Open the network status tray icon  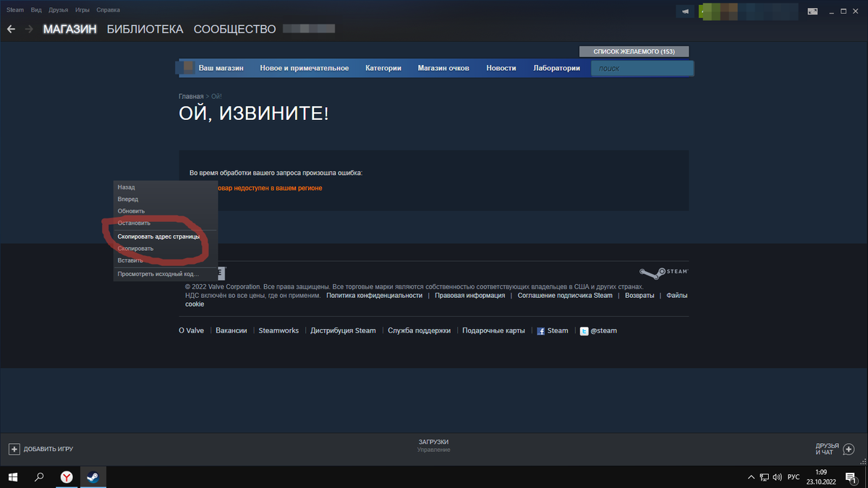coord(765,477)
